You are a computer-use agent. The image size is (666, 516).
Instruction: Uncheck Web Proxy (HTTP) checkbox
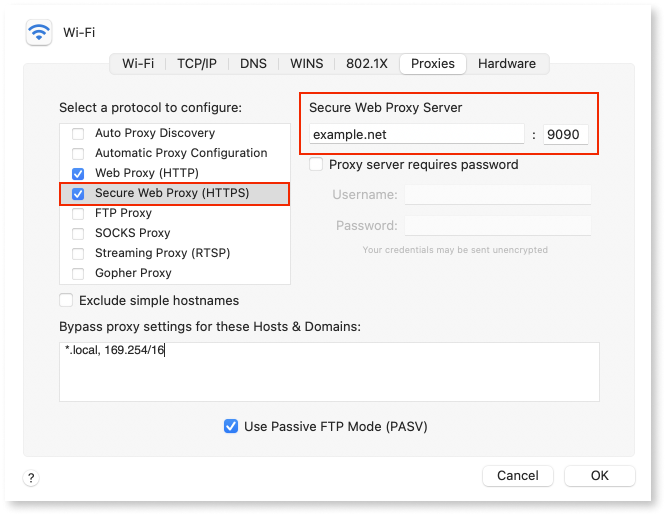[x=78, y=173]
